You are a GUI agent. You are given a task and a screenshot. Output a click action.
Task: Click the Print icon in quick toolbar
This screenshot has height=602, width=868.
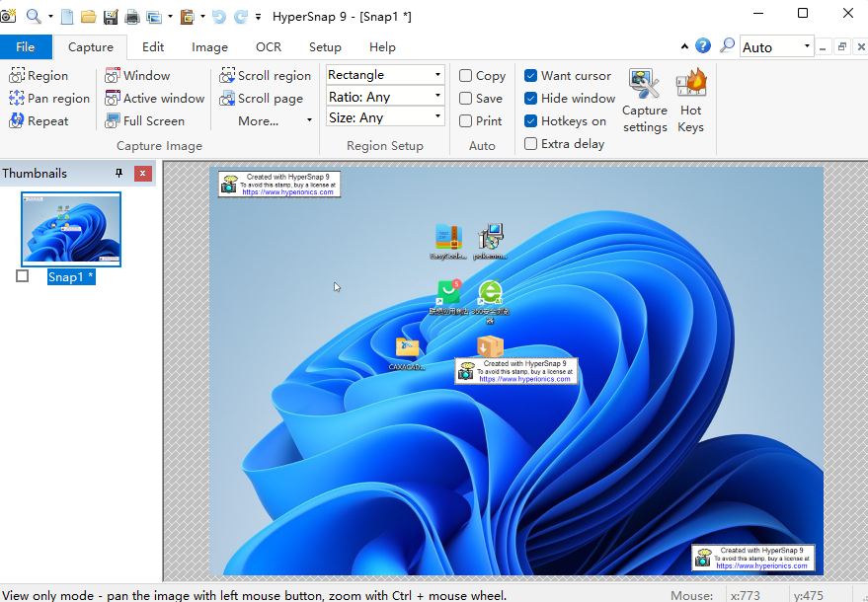click(x=131, y=17)
